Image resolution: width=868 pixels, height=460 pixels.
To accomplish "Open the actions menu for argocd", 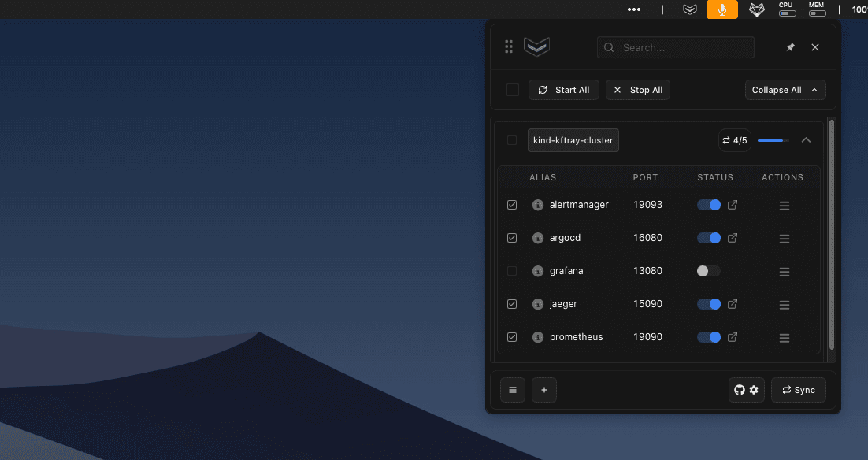I will click(x=784, y=238).
